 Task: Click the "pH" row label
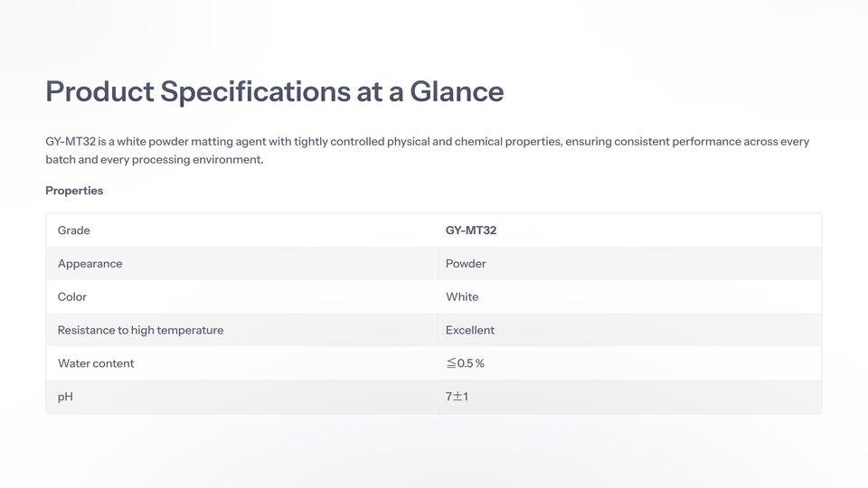[65, 397]
